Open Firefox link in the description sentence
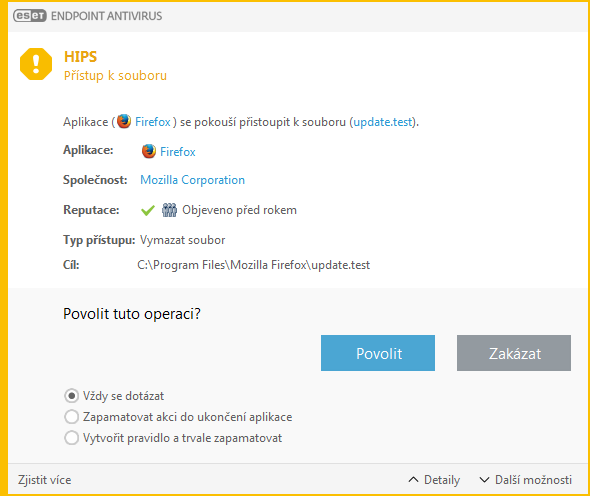Viewport: 590px width, 496px height. point(153,122)
